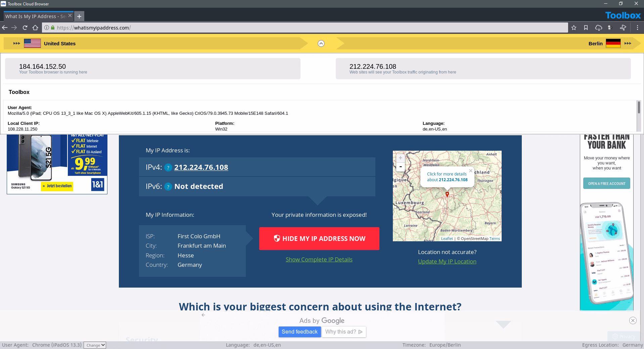The image size is (644, 349).
Task: Click the United States flag
Action: (33, 43)
